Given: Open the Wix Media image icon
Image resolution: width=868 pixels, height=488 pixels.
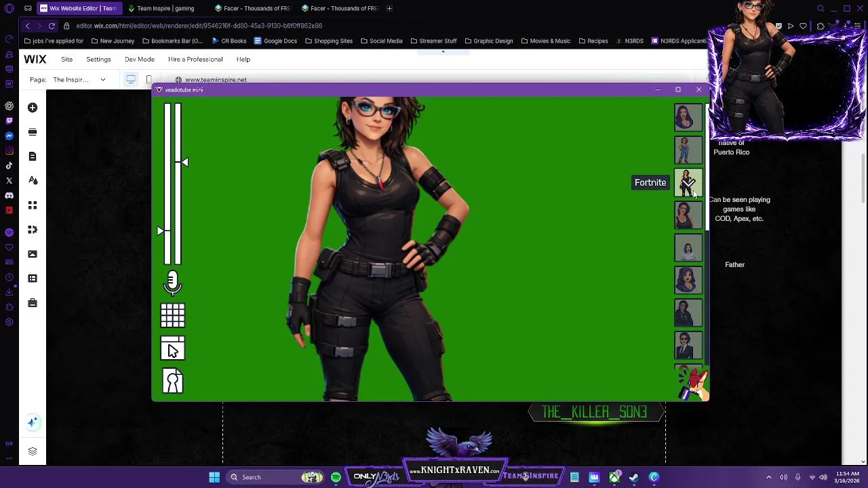Looking at the screenshot, I should click(x=33, y=254).
